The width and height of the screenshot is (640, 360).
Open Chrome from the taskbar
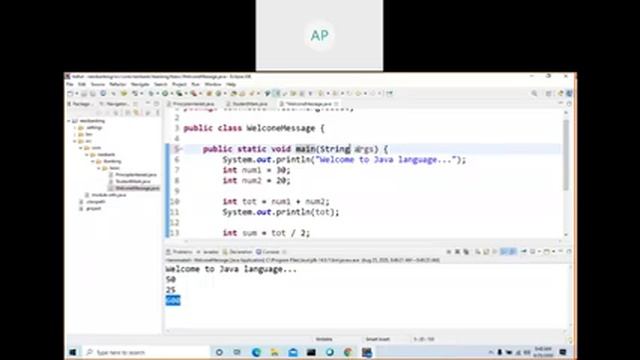pyautogui.click(x=348, y=352)
